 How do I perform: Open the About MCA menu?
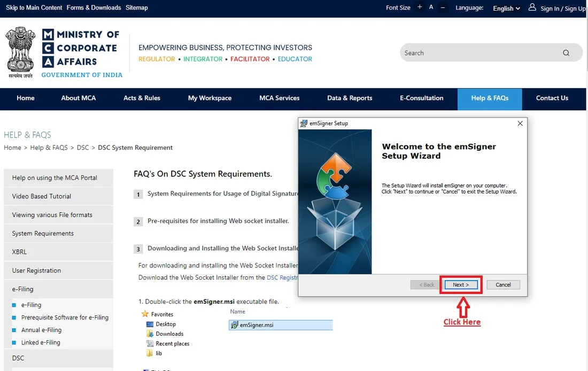coord(79,98)
